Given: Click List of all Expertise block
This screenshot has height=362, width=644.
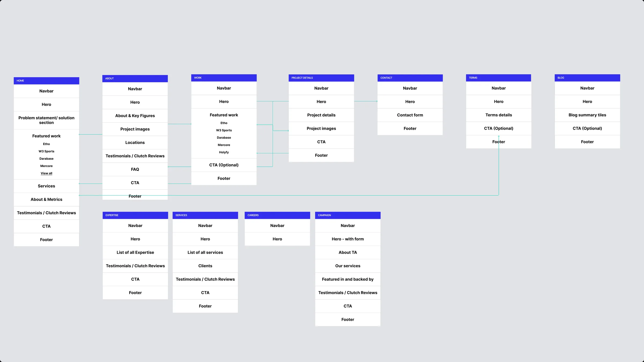Looking at the screenshot, I should 135,253.
